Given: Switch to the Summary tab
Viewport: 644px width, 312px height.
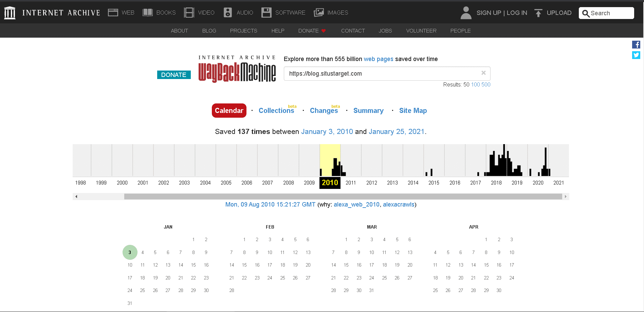Looking at the screenshot, I should tap(368, 111).
